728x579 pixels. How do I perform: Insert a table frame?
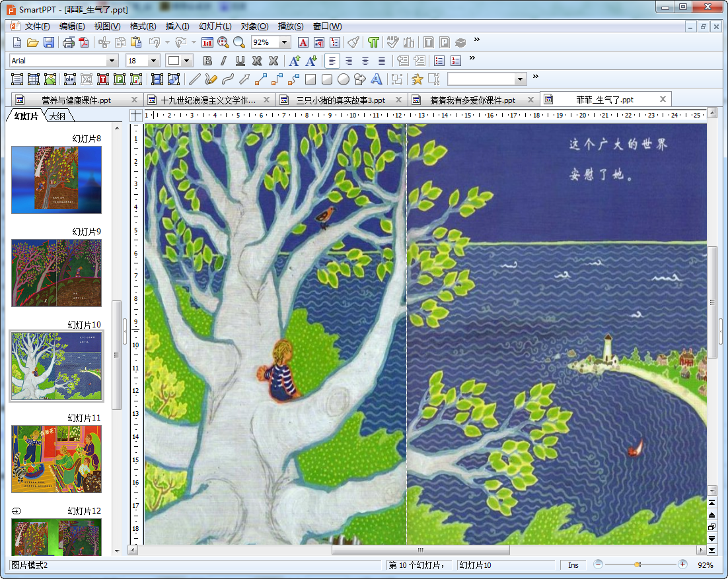34,79
